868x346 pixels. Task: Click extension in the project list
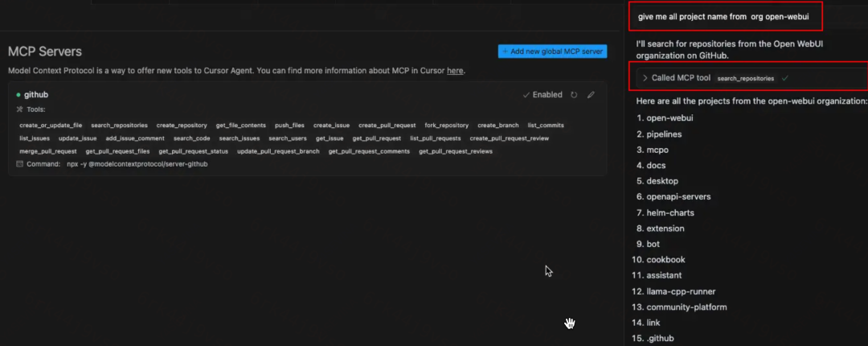coord(665,228)
